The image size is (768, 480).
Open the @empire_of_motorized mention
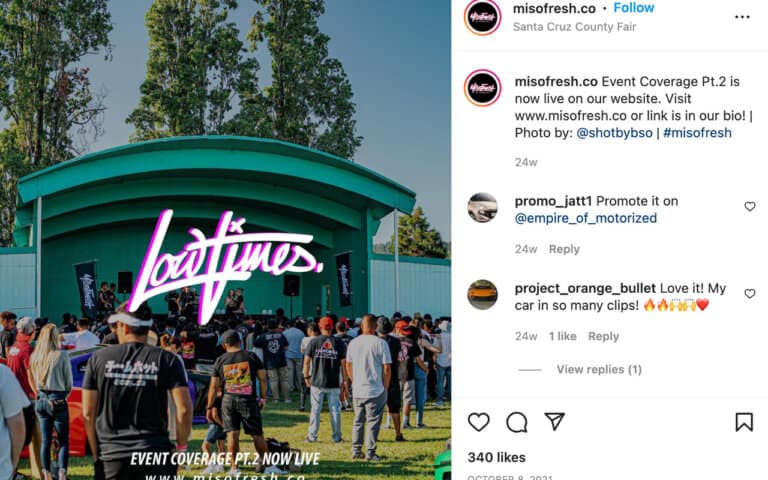point(586,218)
